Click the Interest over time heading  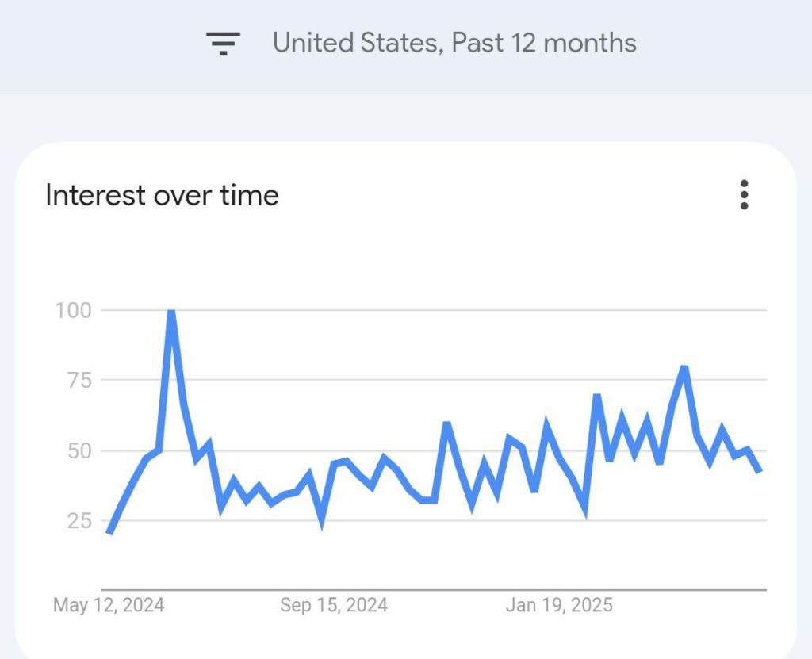162,195
